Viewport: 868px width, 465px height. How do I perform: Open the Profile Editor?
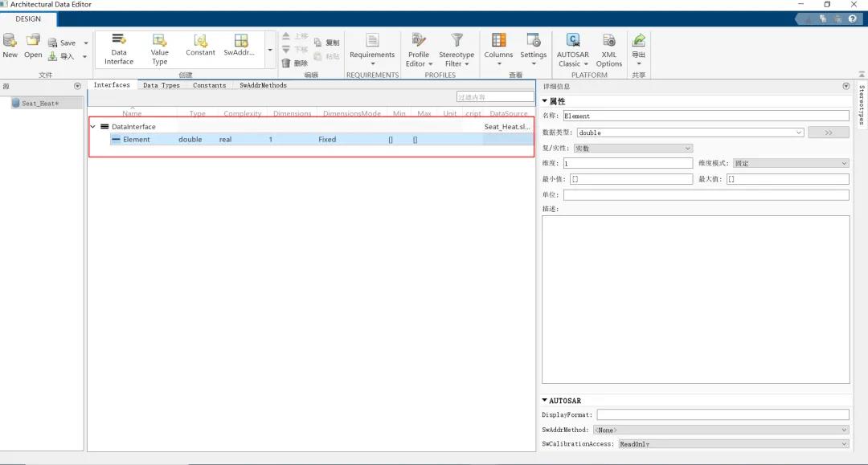[419, 49]
